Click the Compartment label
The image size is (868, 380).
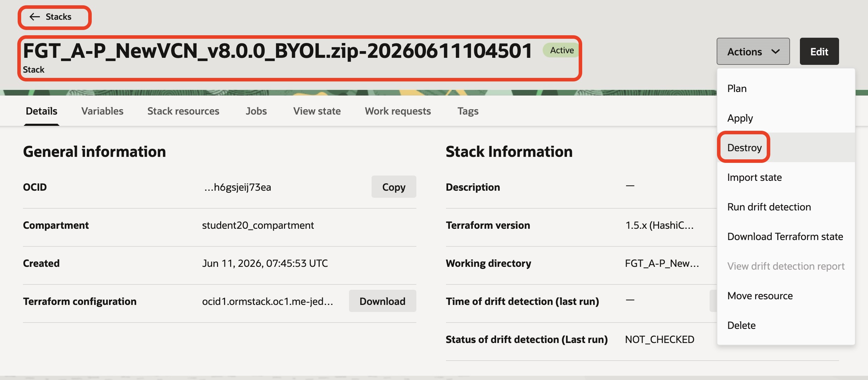point(56,225)
